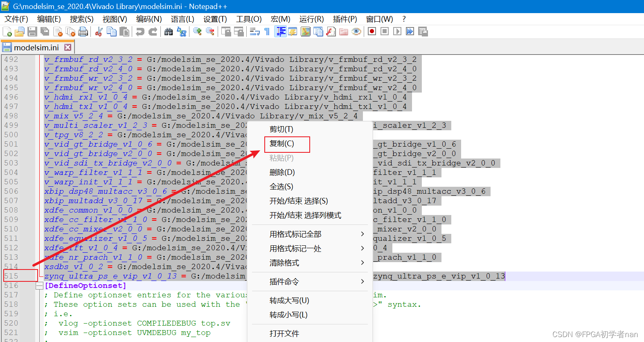This screenshot has width=644, height=342.
Task: Open the Document List icon
Action: point(318,32)
